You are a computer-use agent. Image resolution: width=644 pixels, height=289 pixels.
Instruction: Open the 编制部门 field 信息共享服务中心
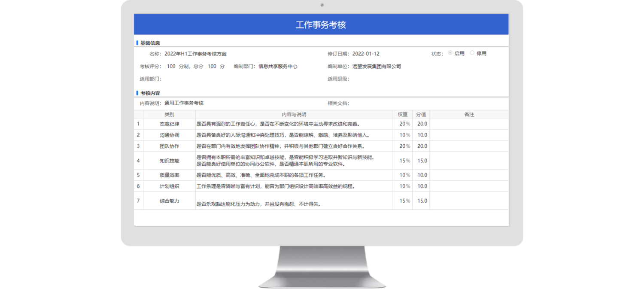278,67
